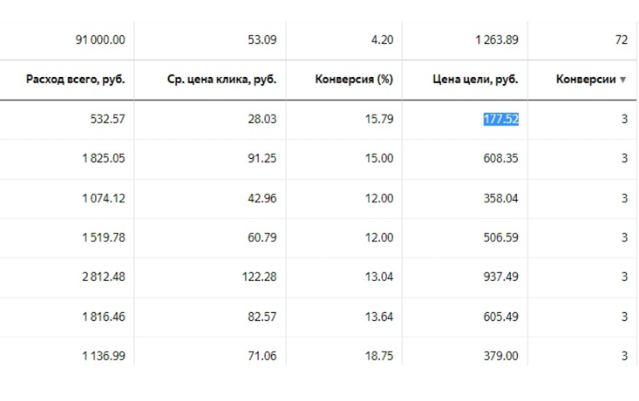Select the spend cell 532.57

pos(107,120)
